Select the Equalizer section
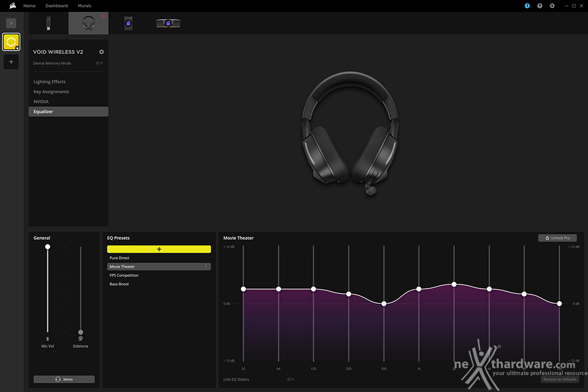This screenshot has height=392, width=588. pos(68,112)
